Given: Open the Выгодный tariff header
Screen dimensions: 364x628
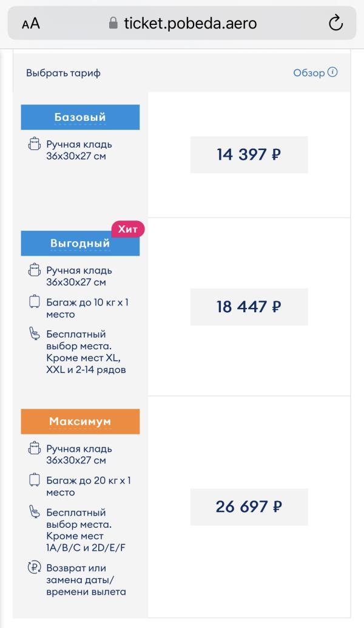Looking at the screenshot, I should coord(80,244).
